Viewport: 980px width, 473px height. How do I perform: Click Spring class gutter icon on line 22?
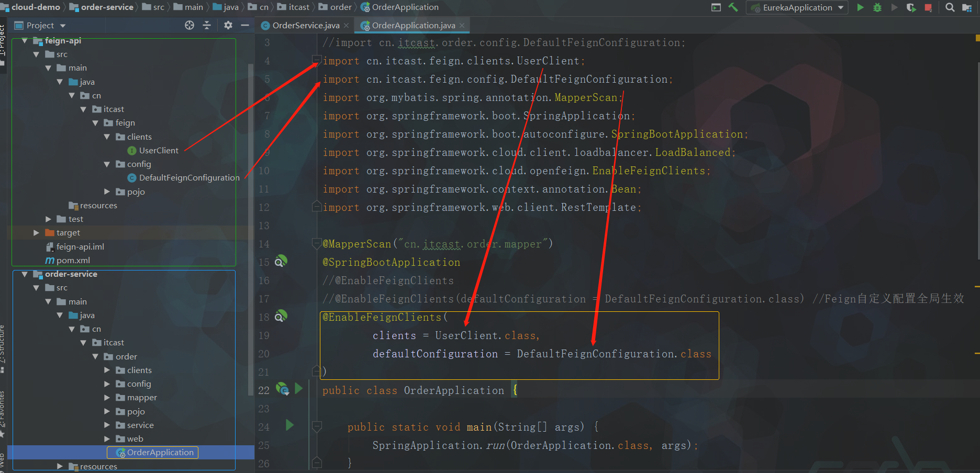coord(283,389)
